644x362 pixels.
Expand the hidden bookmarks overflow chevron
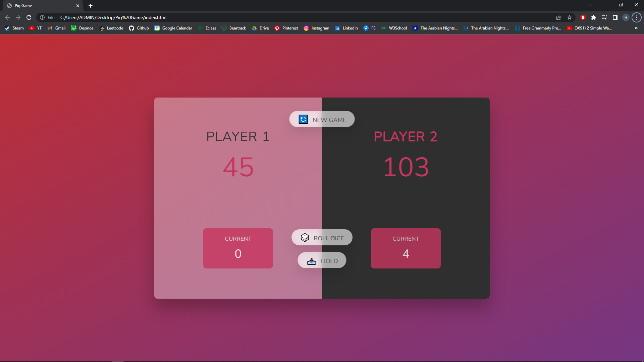pyautogui.click(x=636, y=28)
